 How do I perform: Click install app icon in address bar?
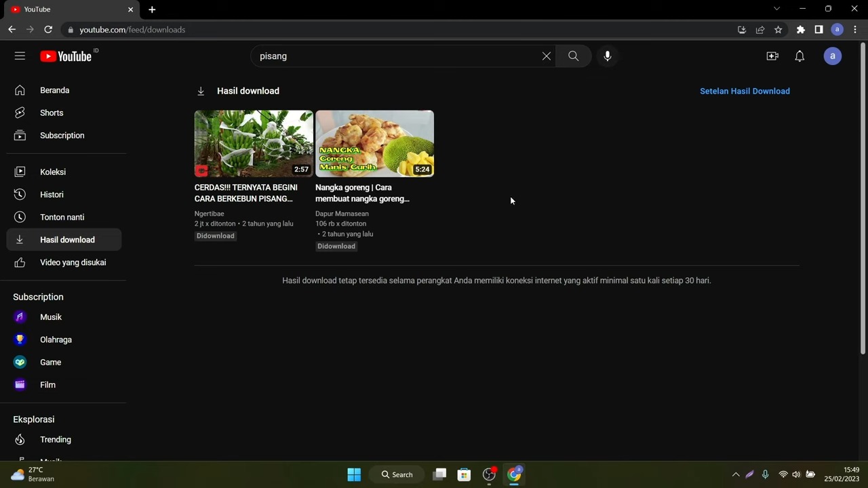(x=742, y=30)
